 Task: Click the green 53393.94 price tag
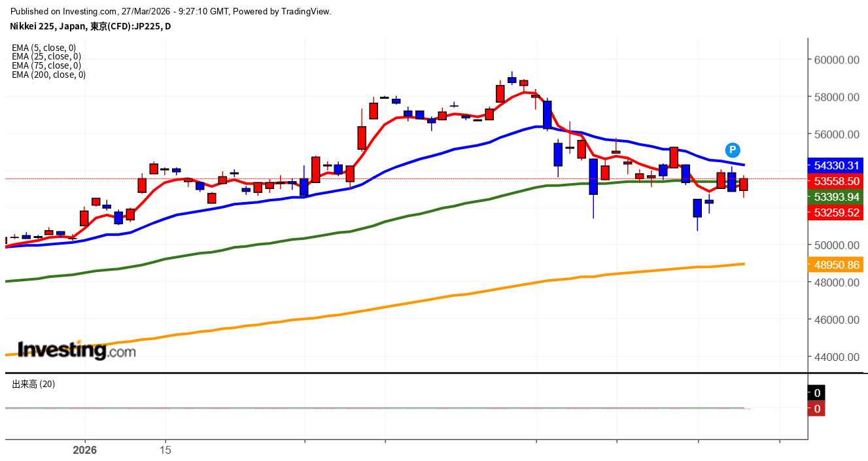(835, 197)
